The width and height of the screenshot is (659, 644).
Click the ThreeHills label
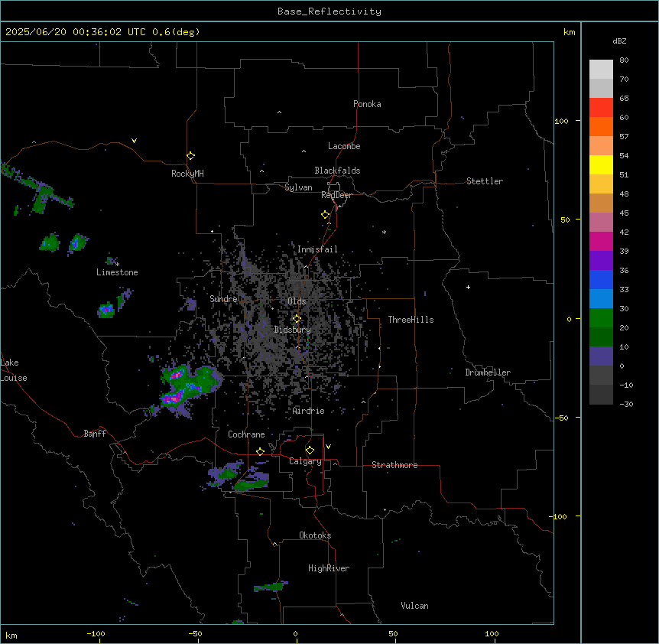point(411,320)
